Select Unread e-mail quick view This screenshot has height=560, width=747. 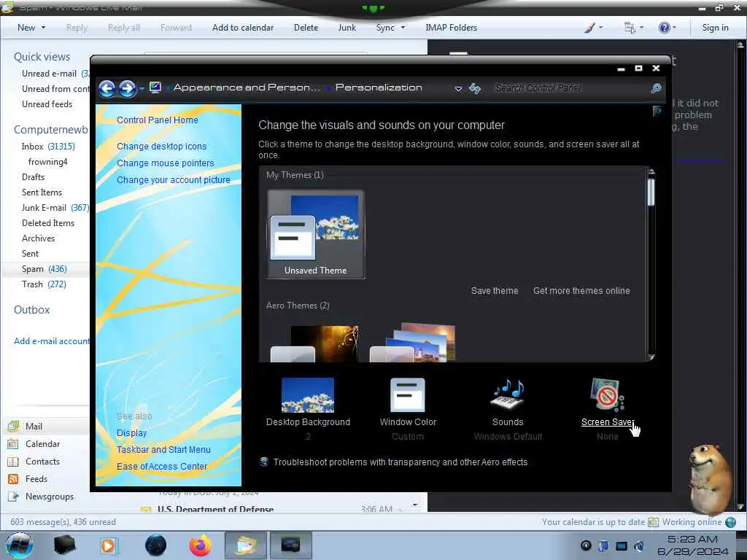click(55, 74)
